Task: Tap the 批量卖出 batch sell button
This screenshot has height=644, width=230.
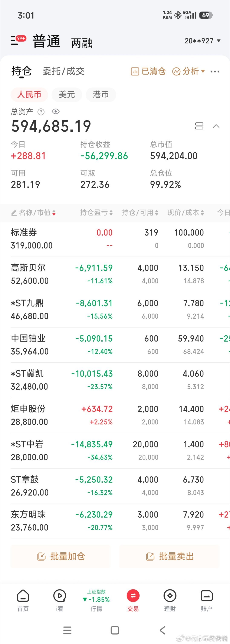Action: coord(170,556)
